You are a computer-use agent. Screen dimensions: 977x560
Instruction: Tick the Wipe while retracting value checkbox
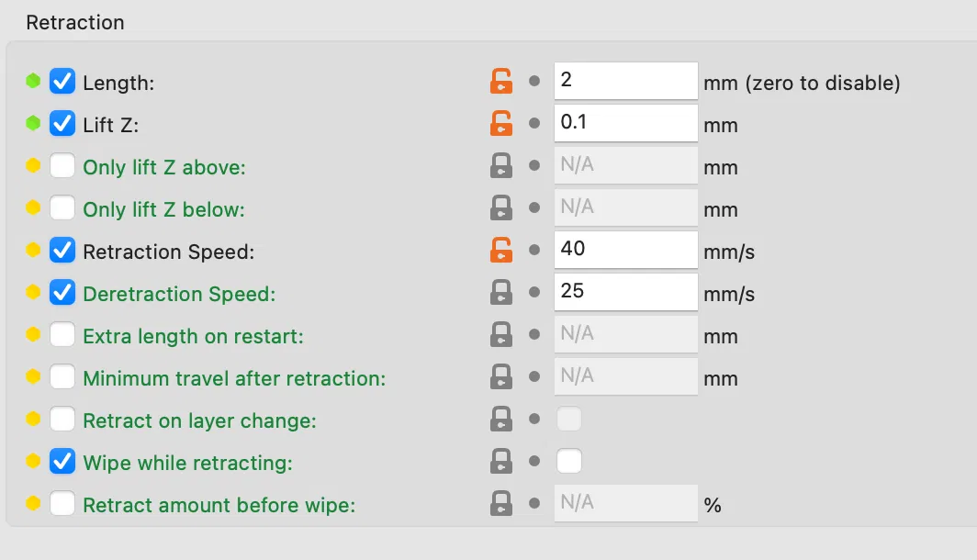(x=569, y=462)
